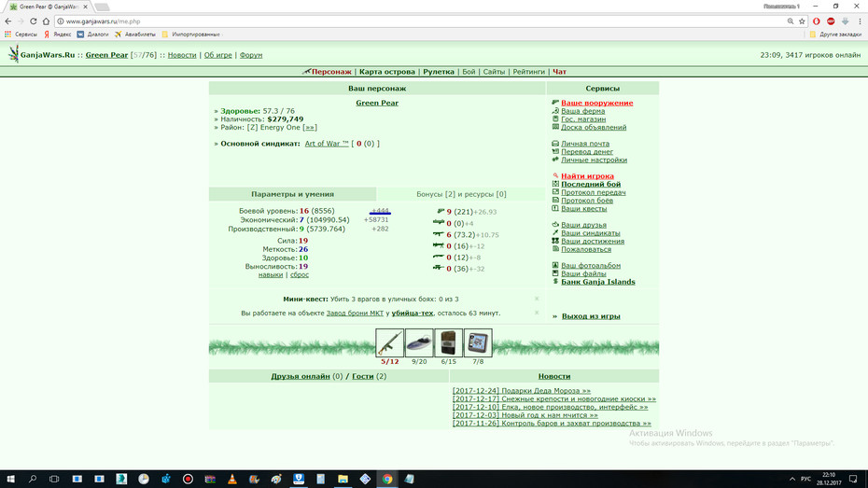Open the Об игре header link

coord(218,55)
